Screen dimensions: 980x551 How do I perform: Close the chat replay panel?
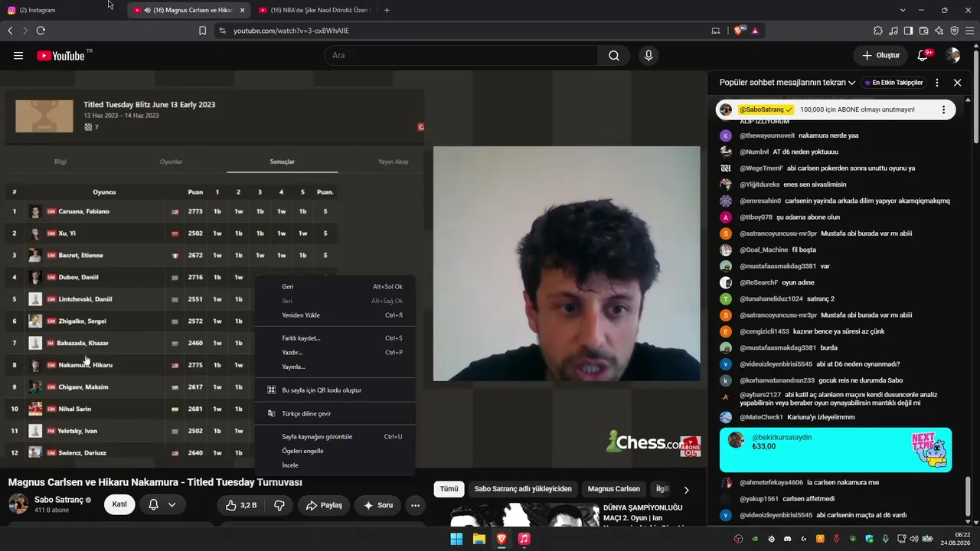957,83
